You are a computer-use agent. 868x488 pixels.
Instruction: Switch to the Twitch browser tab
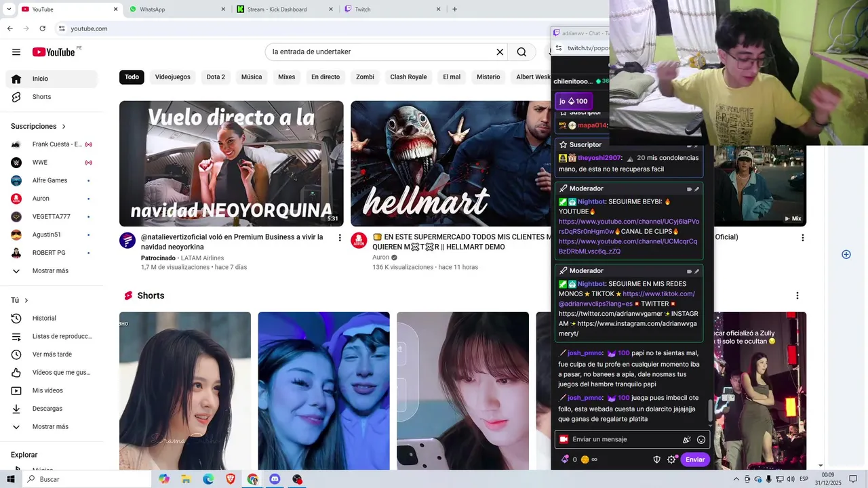[393, 9]
